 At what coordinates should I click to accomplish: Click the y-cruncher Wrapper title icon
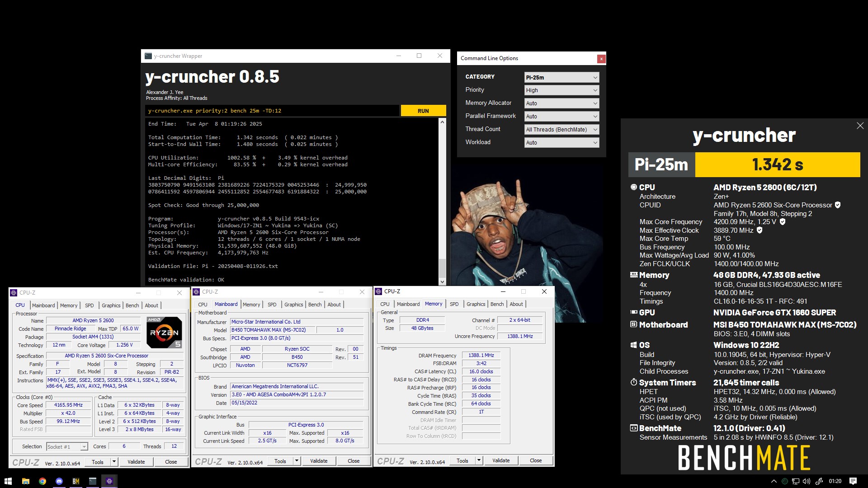[148, 56]
